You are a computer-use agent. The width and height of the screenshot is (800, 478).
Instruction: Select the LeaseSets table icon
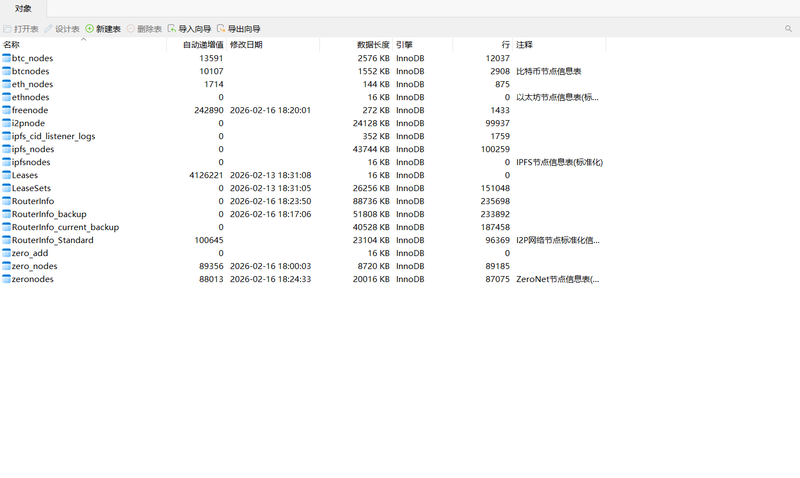tap(6, 188)
